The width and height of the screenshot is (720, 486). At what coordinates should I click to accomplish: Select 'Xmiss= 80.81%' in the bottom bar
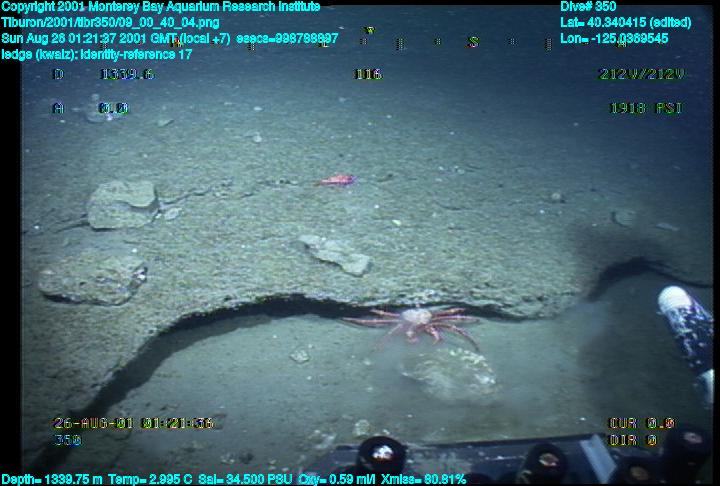tap(423, 480)
